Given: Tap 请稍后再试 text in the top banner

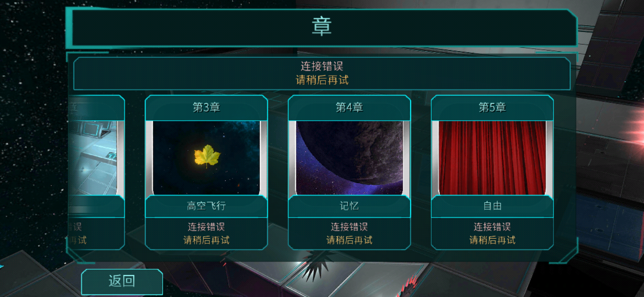Looking at the screenshot, I should 322,80.
